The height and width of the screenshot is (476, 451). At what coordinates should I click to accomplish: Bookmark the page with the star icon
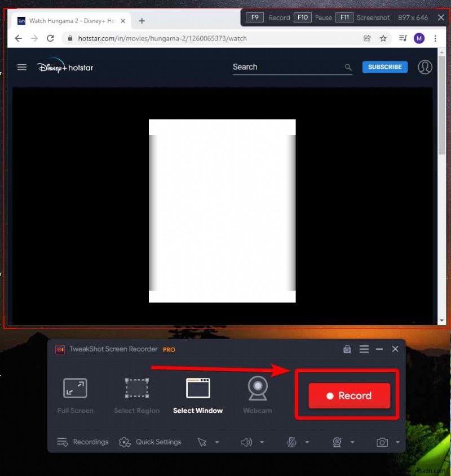pos(383,38)
